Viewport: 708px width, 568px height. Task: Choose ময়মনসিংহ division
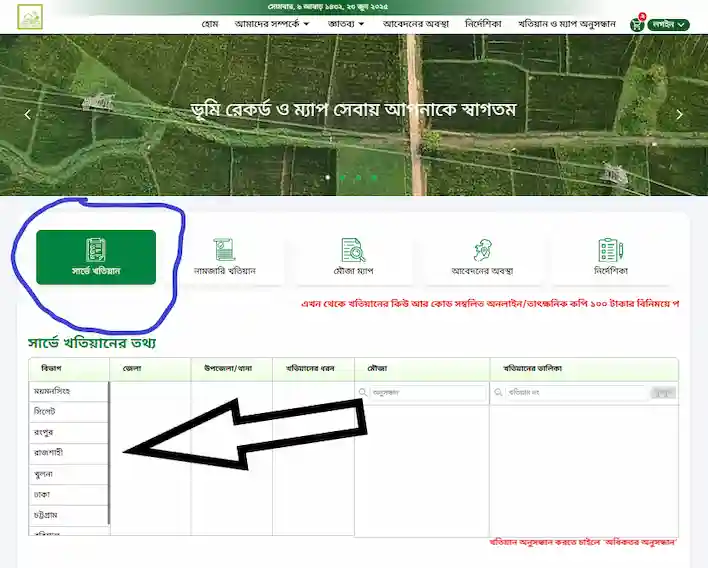click(69, 391)
